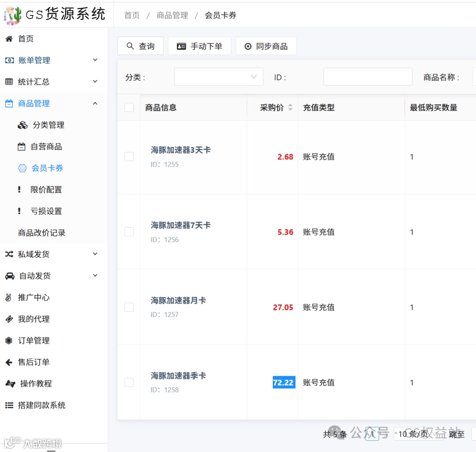Click the back-arrow icon beside 售后订单
The height and width of the screenshot is (452, 476).
point(9,362)
